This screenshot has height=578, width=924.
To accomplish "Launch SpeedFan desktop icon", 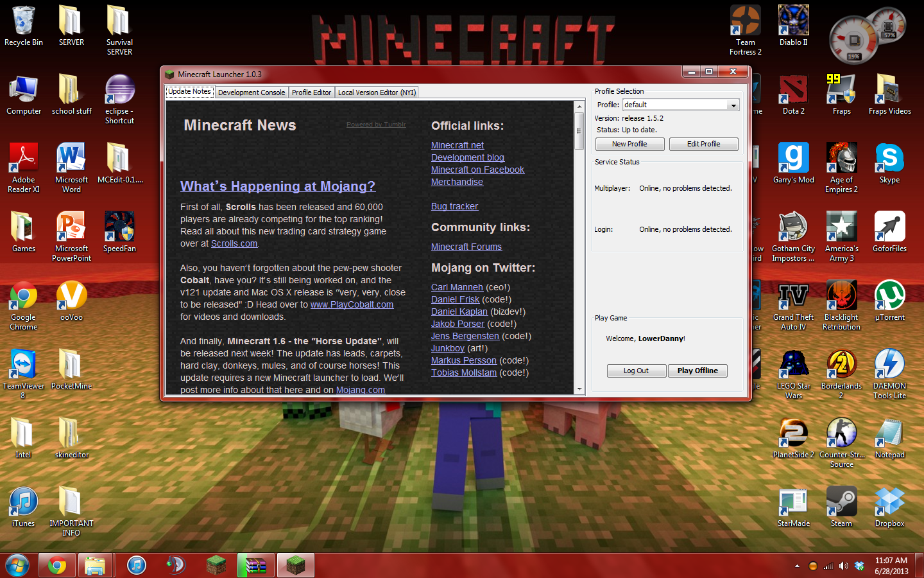I will point(119,232).
